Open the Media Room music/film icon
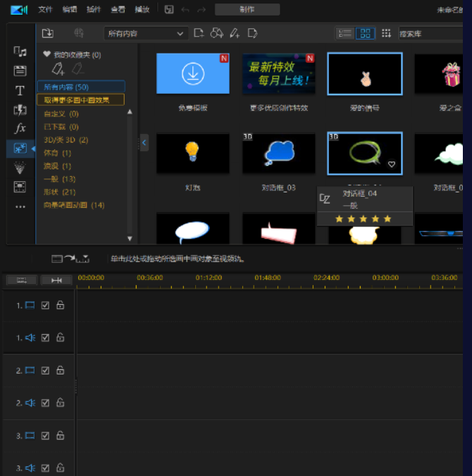Screen dimensions: 472x476 [x=20, y=51]
